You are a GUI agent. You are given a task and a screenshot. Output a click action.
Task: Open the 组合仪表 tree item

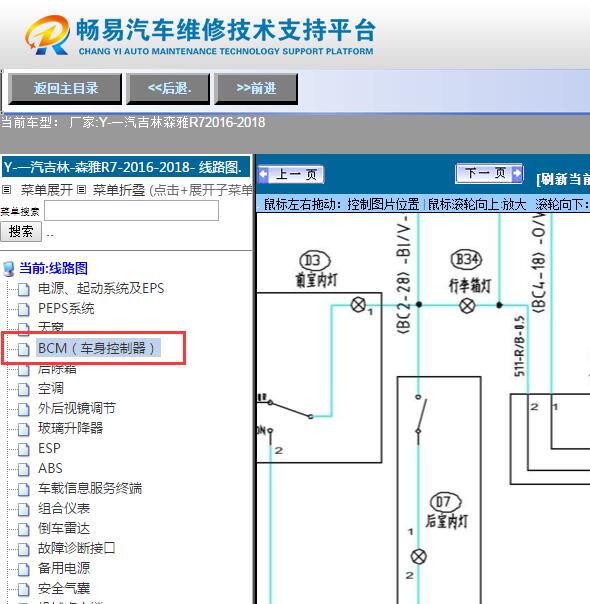64,508
